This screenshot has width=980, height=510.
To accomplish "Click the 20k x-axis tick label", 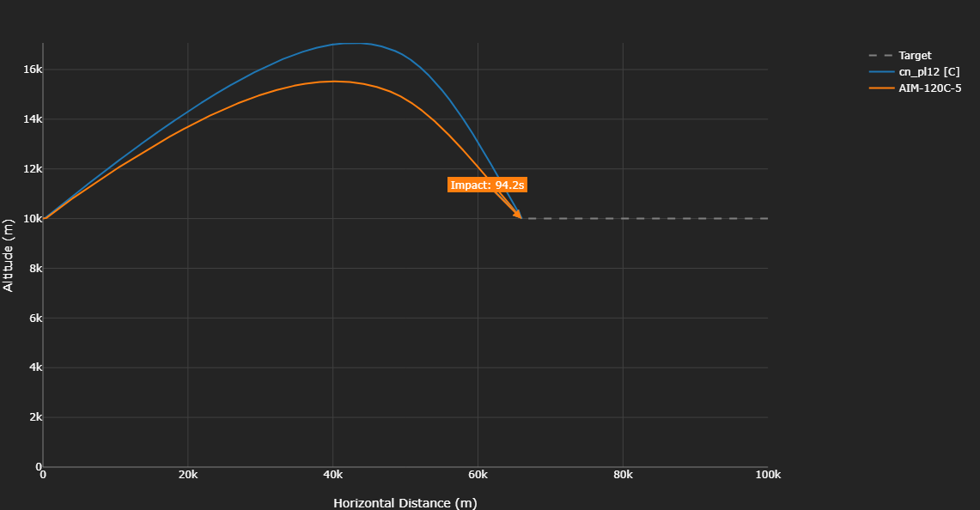I will (x=188, y=475).
